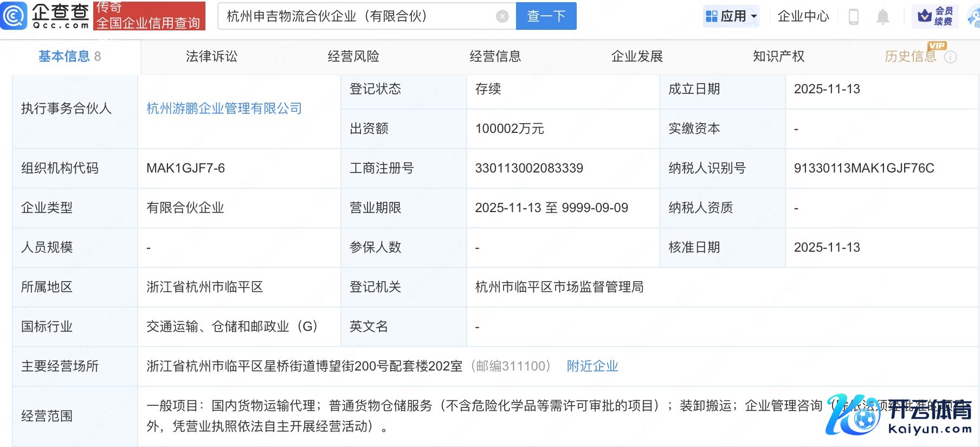The height and width of the screenshot is (447, 980).
Task: Click the user avatar at top right
Action: pos(974,17)
